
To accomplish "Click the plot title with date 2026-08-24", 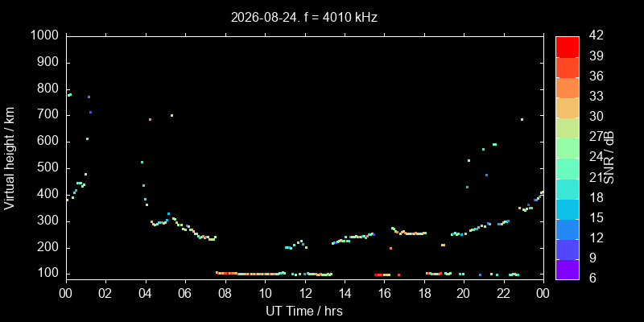I will click(304, 18).
